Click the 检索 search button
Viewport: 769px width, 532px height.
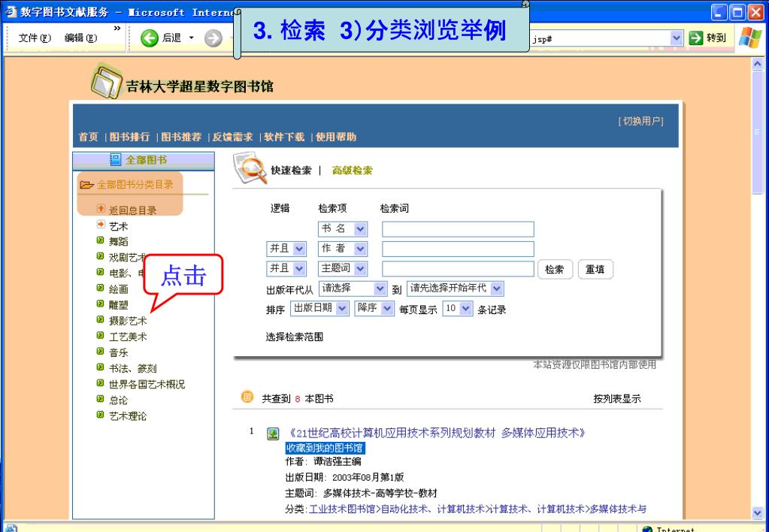point(555,269)
